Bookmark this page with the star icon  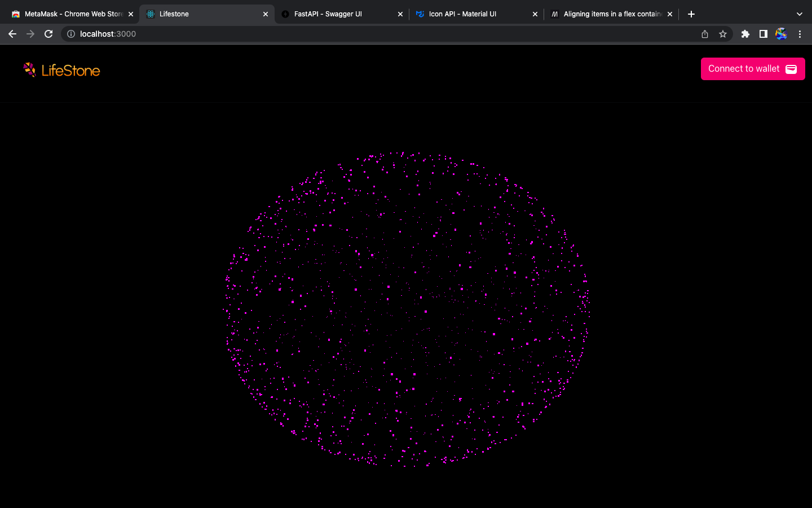723,34
